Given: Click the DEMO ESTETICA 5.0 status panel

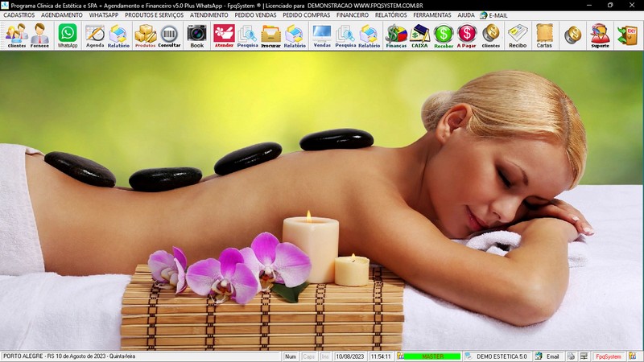Looking at the screenshot, I should coord(497,356).
